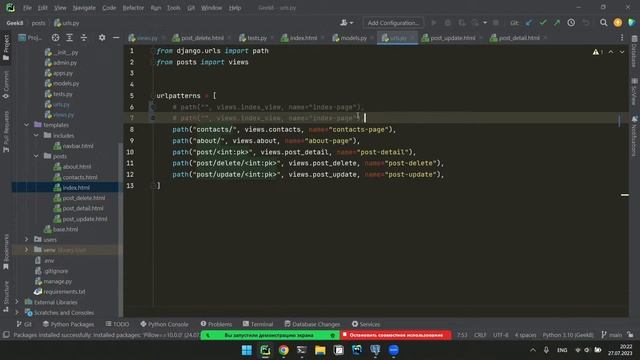This screenshot has height=360, width=640.
Task: Expand External Libraries node
Action: [17, 302]
